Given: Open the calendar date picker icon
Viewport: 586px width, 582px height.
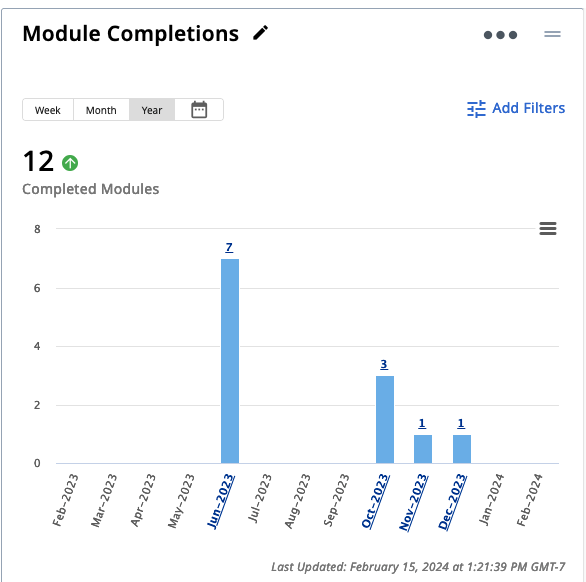Looking at the screenshot, I should click(x=199, y=110).
